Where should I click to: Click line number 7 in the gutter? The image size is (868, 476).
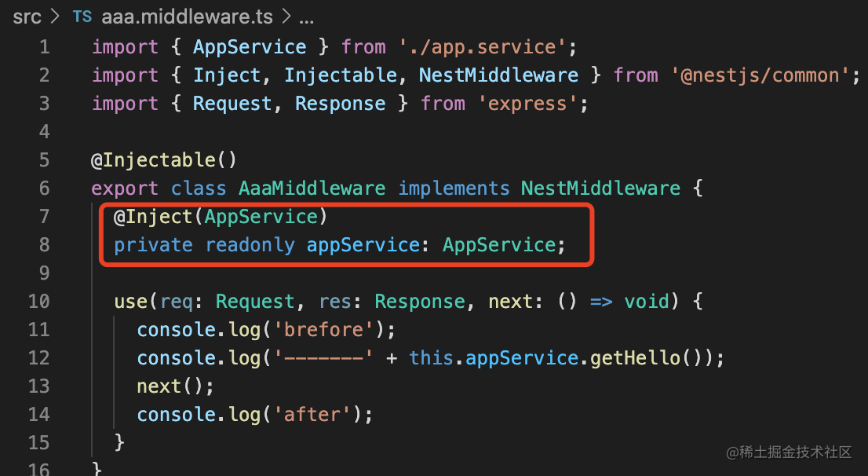click(44, 216)
